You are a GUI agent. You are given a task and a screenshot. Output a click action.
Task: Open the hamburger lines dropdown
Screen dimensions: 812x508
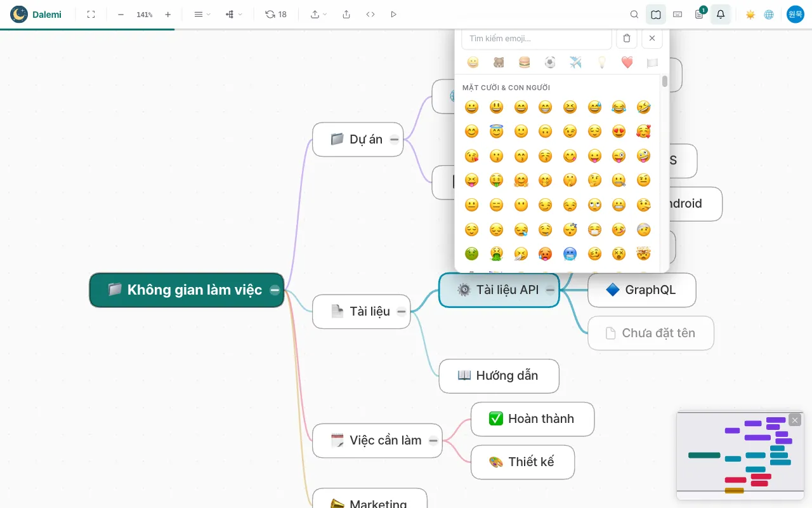pyautogui.click(x=202, y=14)
